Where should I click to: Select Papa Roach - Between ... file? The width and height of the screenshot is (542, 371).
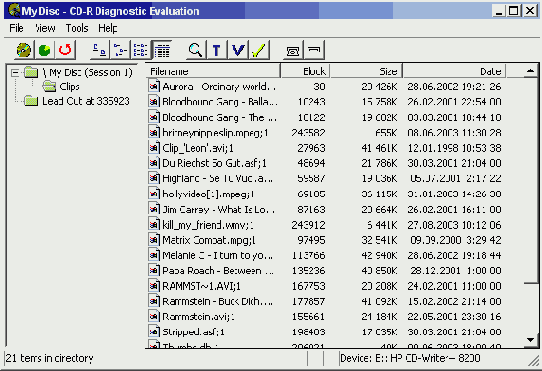pyautogui.click(x=218, y=270)
